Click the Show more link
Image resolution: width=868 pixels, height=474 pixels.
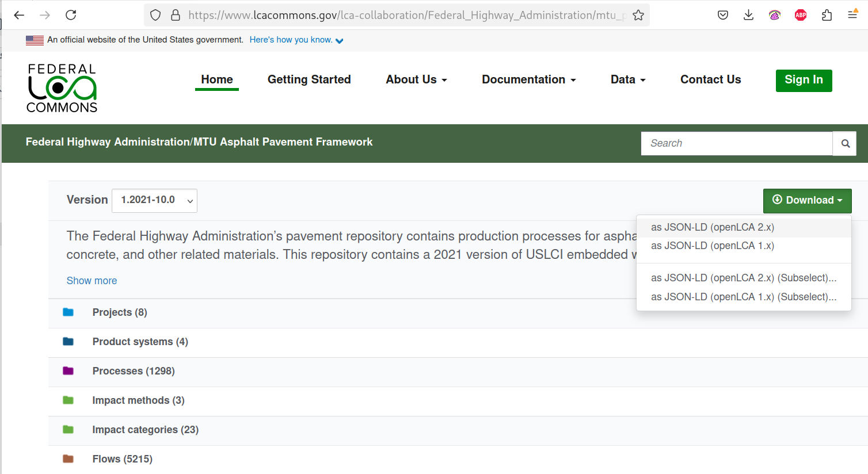[92, 281]
